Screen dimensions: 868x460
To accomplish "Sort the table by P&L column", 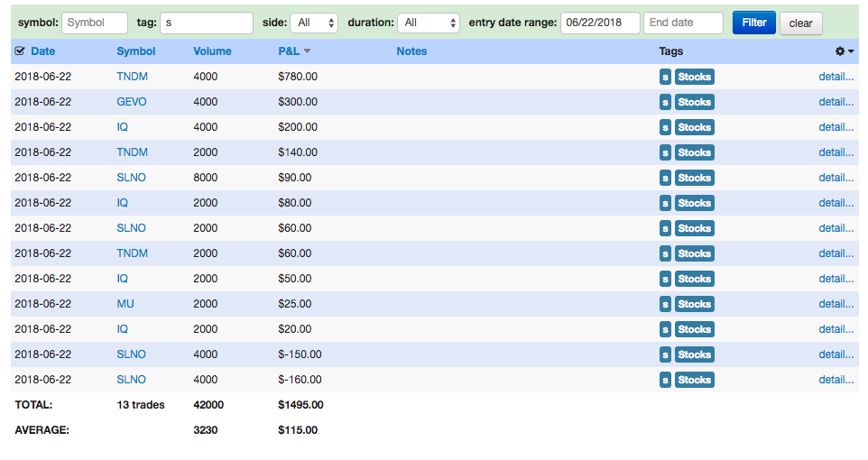I will 289,51.
